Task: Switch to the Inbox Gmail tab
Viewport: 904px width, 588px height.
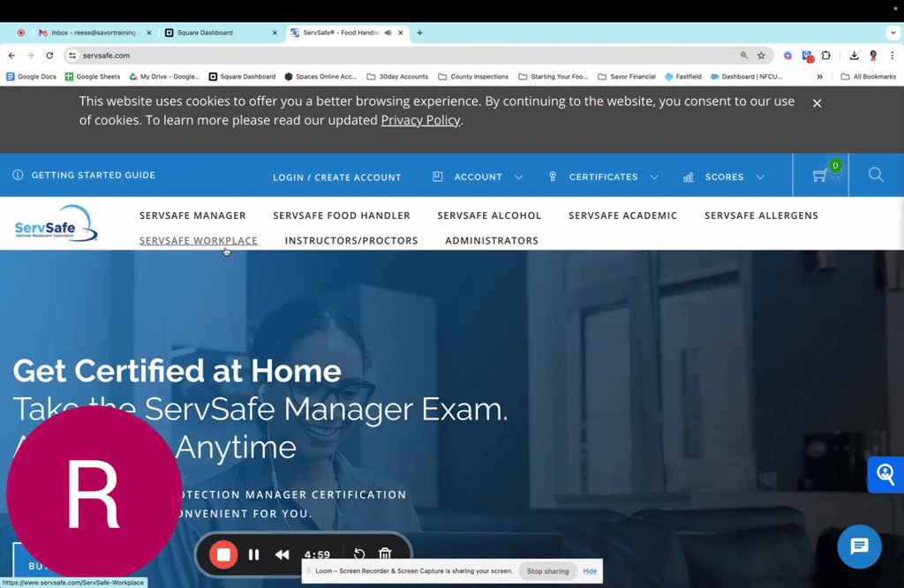Action: (x=94, y=33)
